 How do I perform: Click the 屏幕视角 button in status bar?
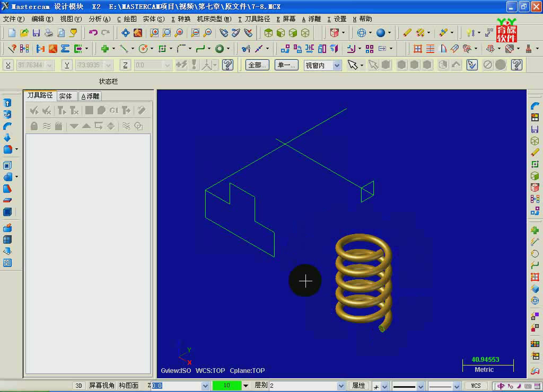[x=101, y=386]
